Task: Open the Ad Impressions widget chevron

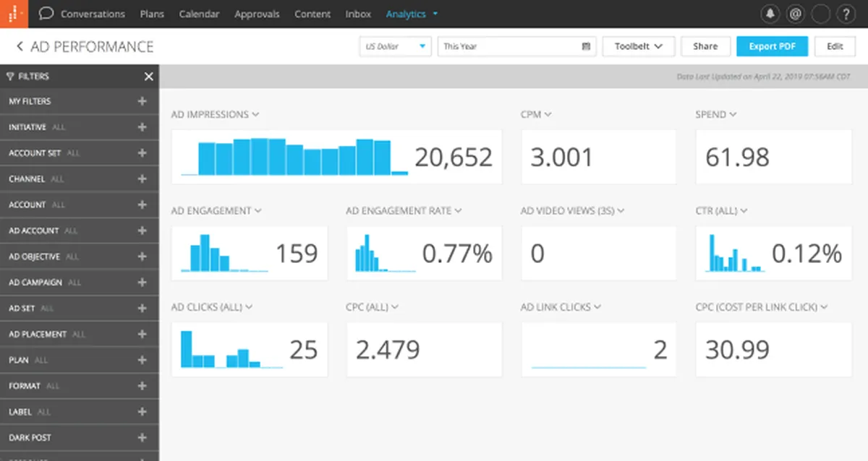Action: (x=256, y=115)
